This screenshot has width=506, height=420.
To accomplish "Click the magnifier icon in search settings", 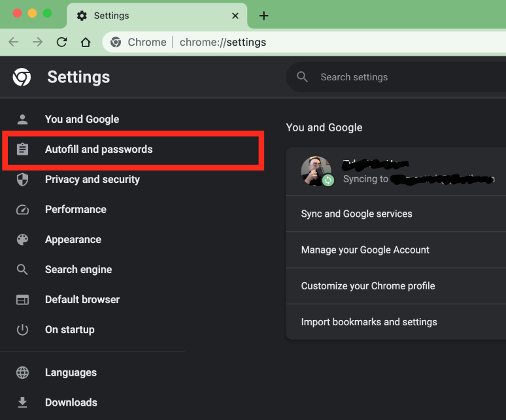I will [303, 76].
